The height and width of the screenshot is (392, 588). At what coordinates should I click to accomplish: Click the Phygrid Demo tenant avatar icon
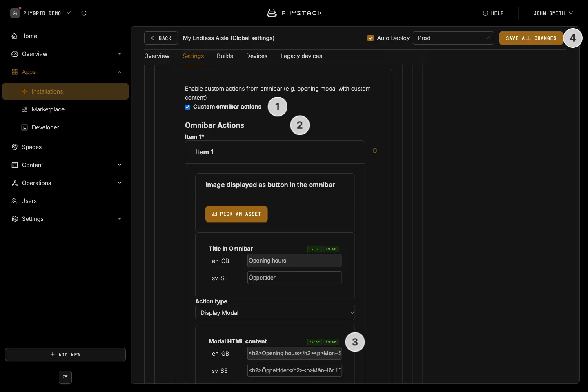15,13
